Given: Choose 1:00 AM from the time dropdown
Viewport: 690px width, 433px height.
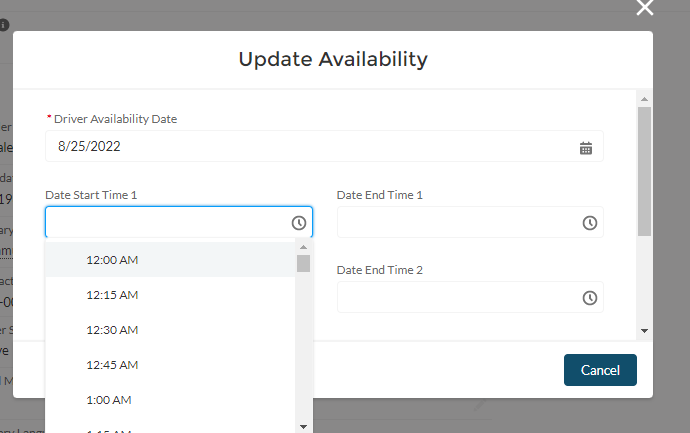Looking at the screenshot, I should (109, 400).
